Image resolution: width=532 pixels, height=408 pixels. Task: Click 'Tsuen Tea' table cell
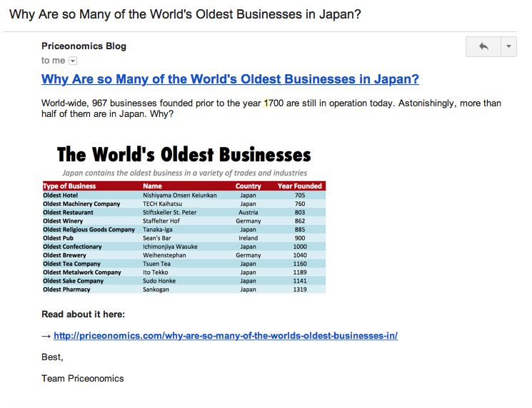157,264
